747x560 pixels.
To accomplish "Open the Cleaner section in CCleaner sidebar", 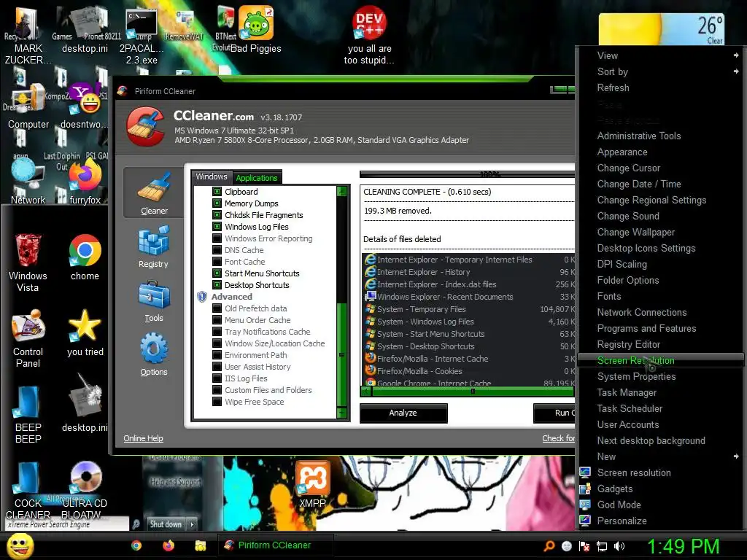I will [x=153, y=192].
